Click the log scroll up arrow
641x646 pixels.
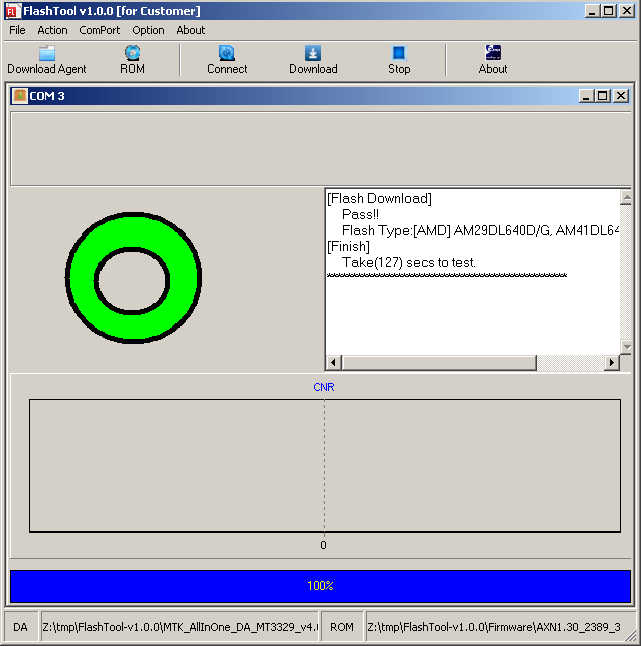point(626,199)
